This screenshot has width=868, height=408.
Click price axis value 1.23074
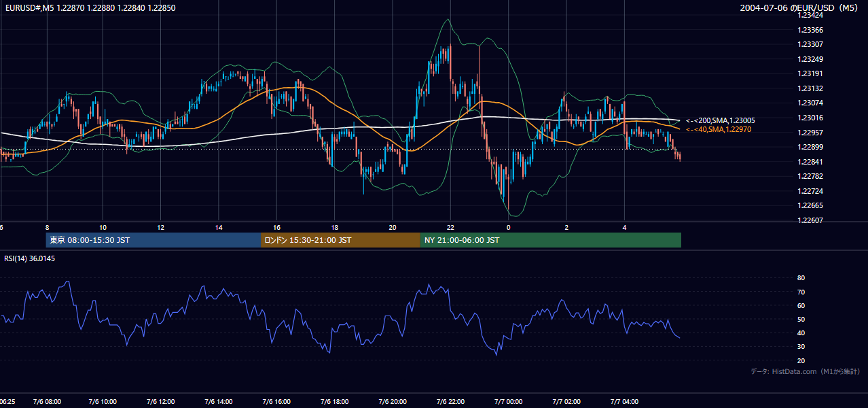coord(810,103)
